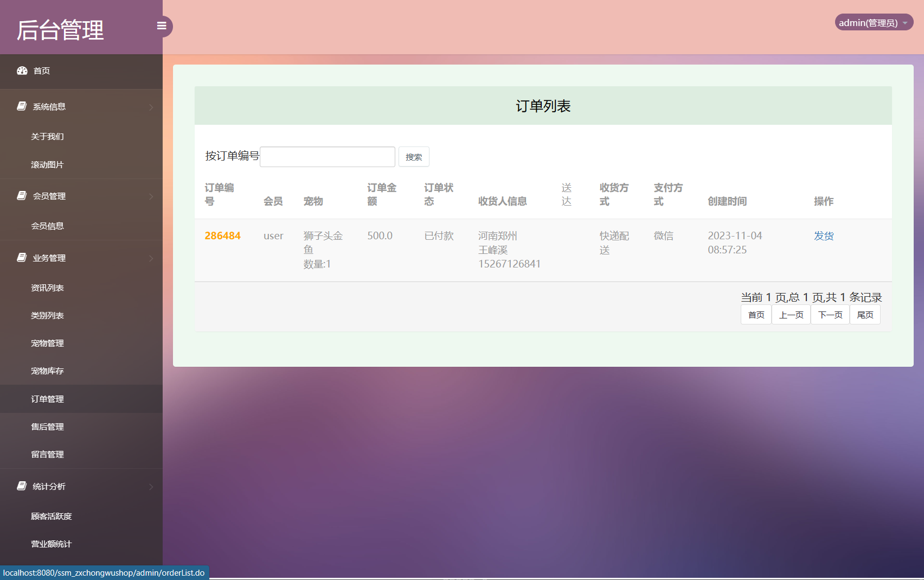Focus the order number search input

[327, 156]
